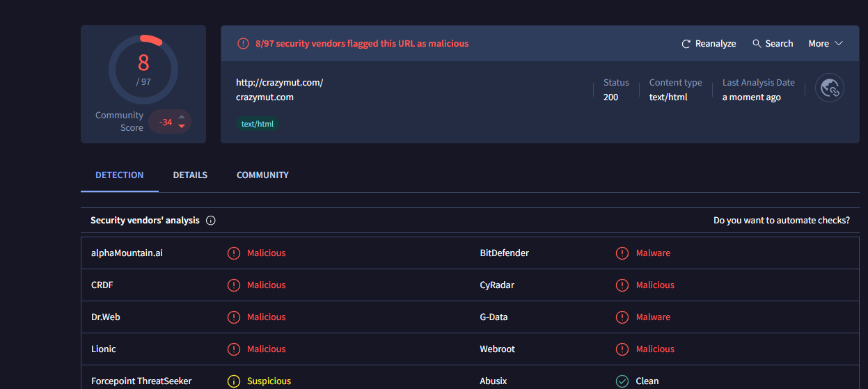Click the CyRadar vendor name
The image size is (868, 389).
497,285
